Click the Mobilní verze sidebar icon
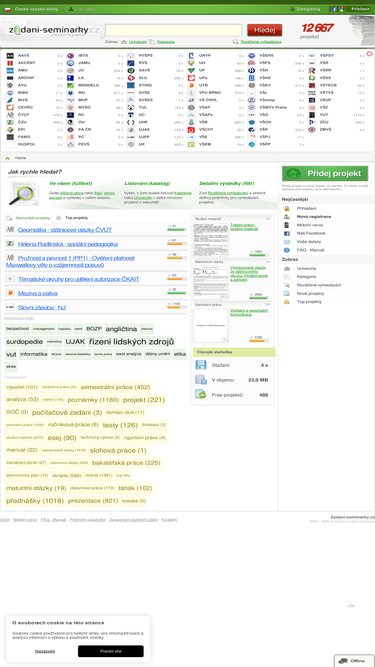Viewport: 375px width, 667px height. 287,225
